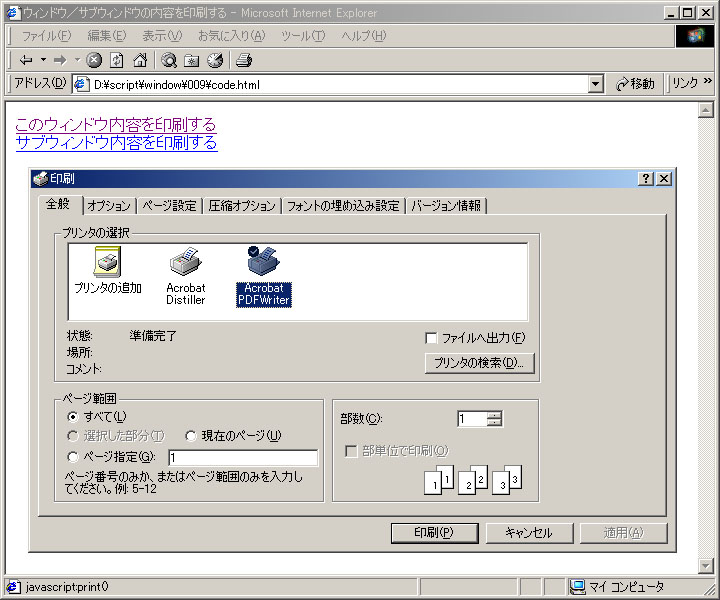The width and height of the screenshot is (720, 600).
Task: Click the IE icon in status bar
Action: [13, 587]
